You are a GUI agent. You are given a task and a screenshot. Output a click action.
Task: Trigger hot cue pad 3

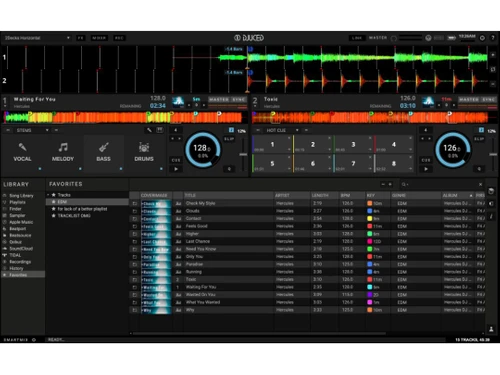353,144
